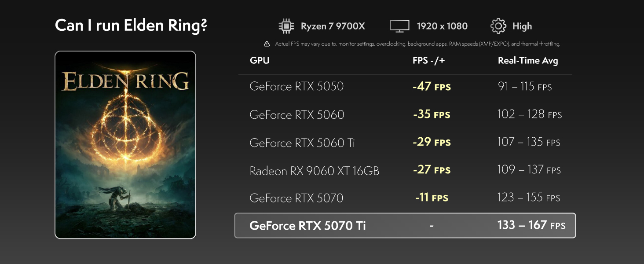The height and width of the screenshot is (264, 644).
Task: Select the Radeon RX 9060 XT 16GB row
Action: click(405, 170)
